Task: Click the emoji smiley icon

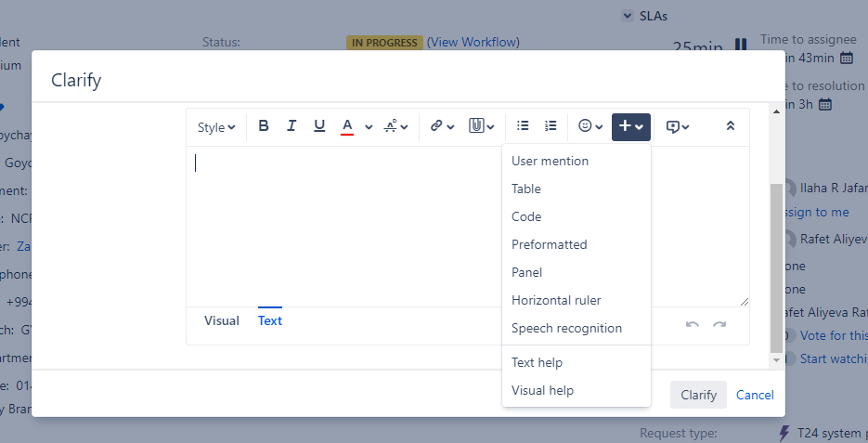Action: (x=585, y=125)
